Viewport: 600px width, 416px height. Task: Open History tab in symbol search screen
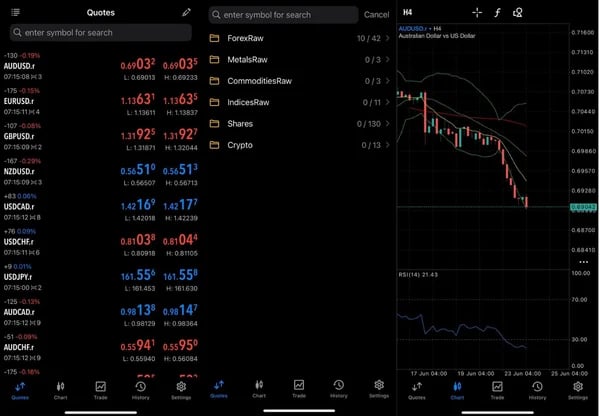tap(339, 388)
